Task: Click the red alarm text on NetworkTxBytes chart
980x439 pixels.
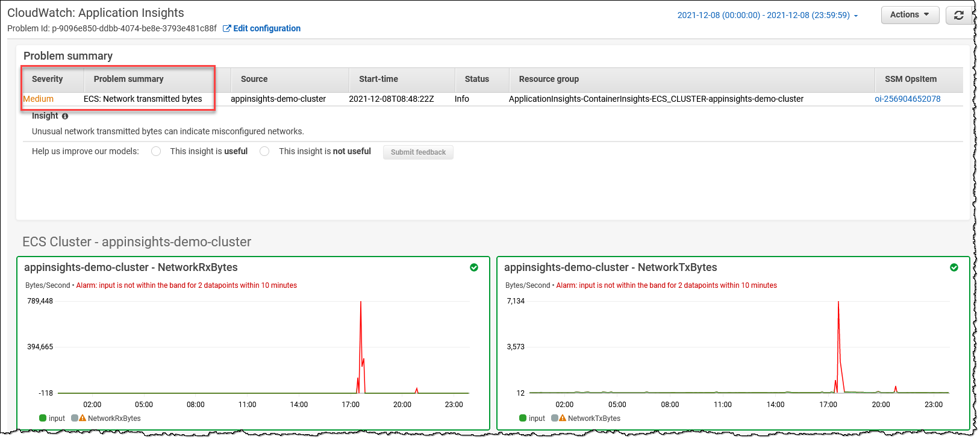Action: [x=667, y=285]
